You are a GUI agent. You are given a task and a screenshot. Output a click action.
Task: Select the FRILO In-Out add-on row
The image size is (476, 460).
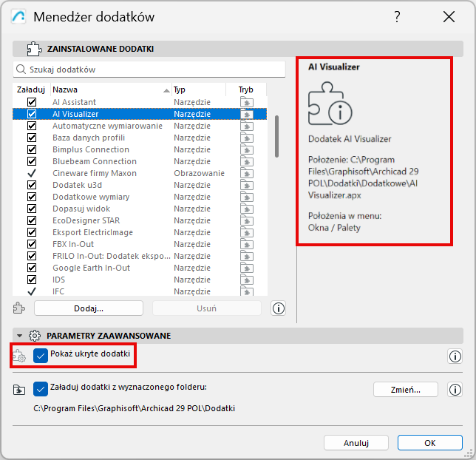tap(140, 256)
